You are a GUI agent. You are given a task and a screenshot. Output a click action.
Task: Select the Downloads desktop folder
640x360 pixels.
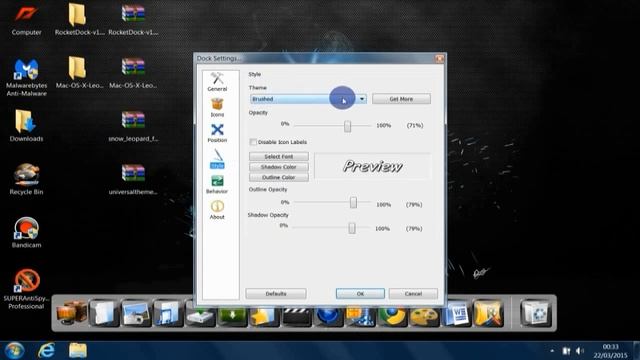(27, 126)
